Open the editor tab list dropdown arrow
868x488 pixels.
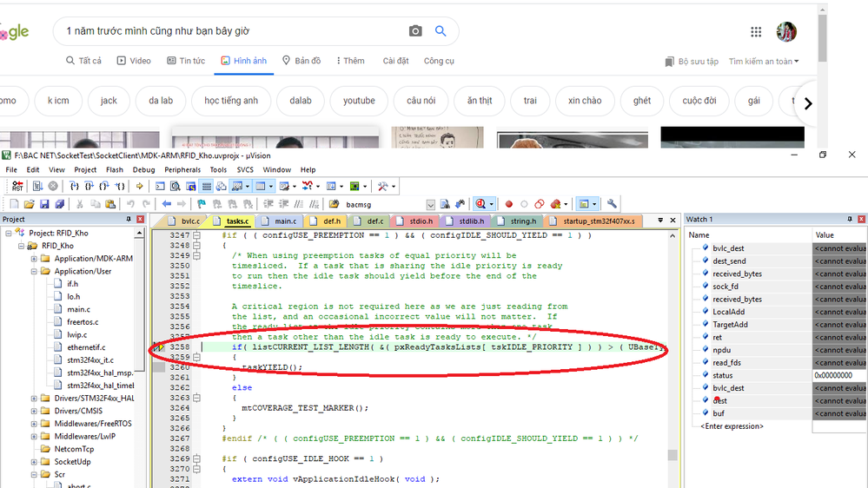tap(660, 221)
